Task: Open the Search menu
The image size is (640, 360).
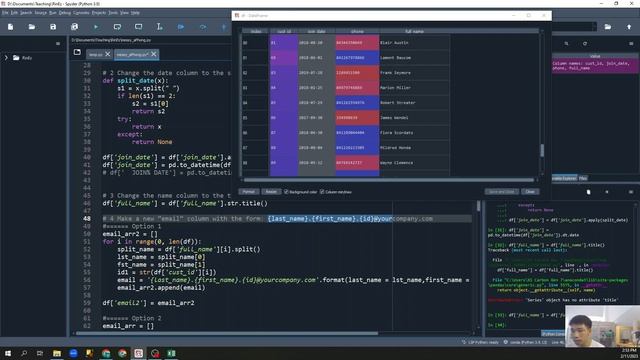Action: point(26,13)
